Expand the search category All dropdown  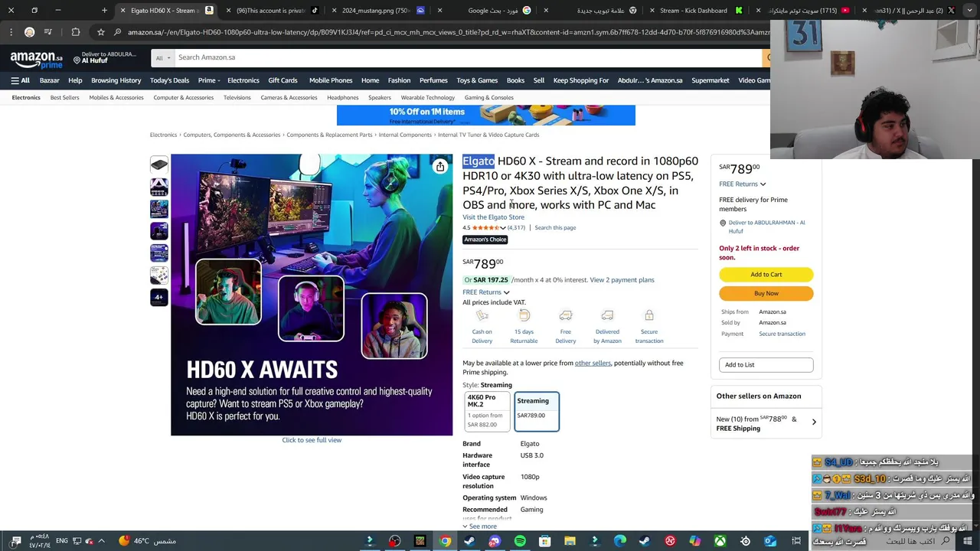pyautogui.click(x=162, y=57)
